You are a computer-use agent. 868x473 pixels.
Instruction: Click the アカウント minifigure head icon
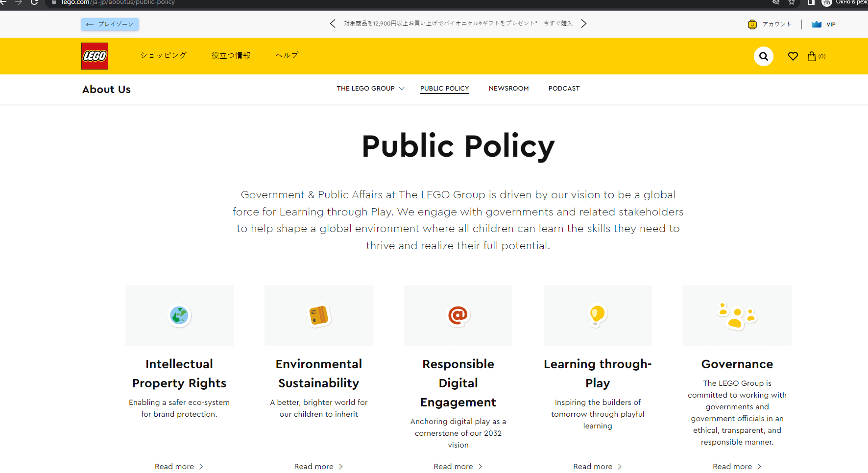pyautogui.click(x=752, y=24)
